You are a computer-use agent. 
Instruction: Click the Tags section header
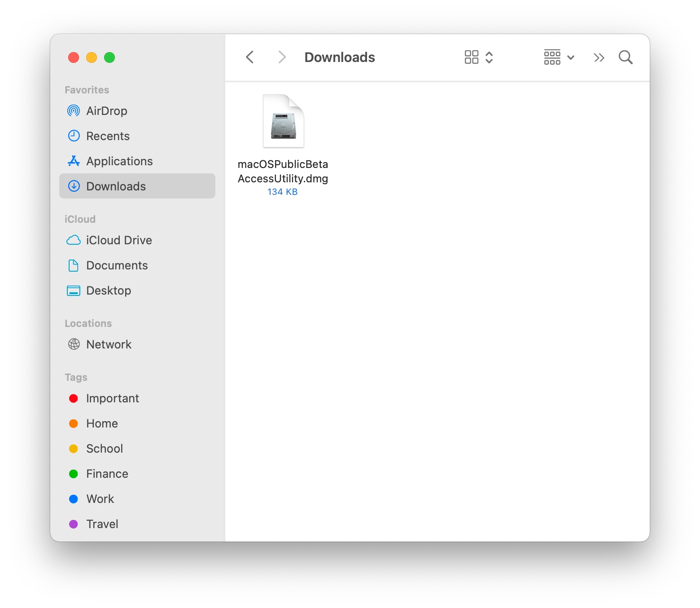pos(76,377)
